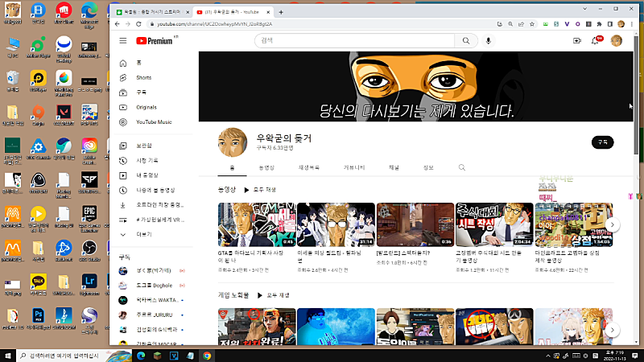Open the Dоghole subscription channel
The height and width of the screenshot is (362, 644).
153,286
